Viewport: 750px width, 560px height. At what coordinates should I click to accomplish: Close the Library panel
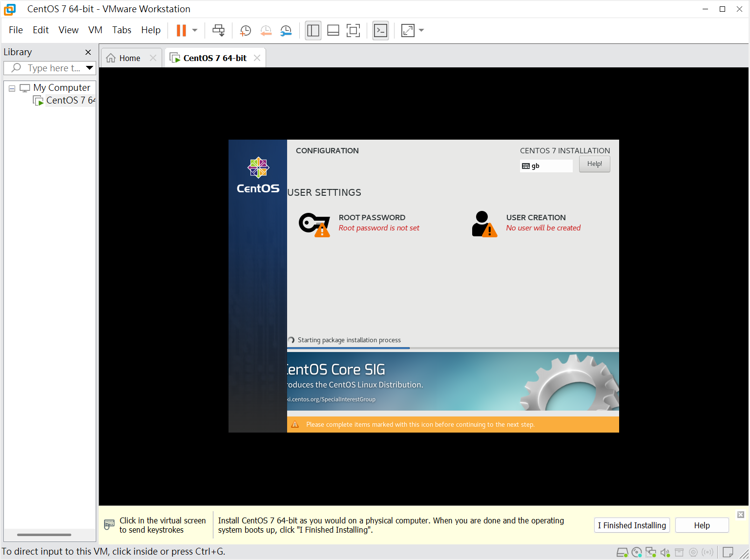point(88,52)
